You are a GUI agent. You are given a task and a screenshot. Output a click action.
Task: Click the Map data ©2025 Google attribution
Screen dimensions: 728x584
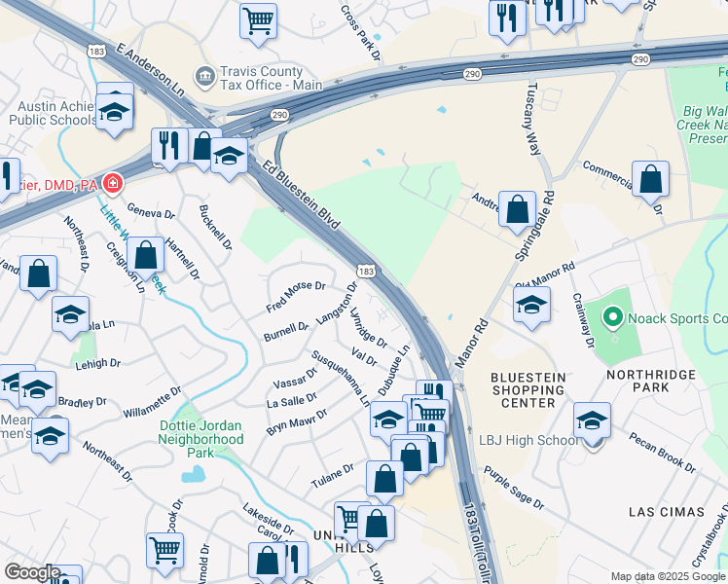pos(668,576)
